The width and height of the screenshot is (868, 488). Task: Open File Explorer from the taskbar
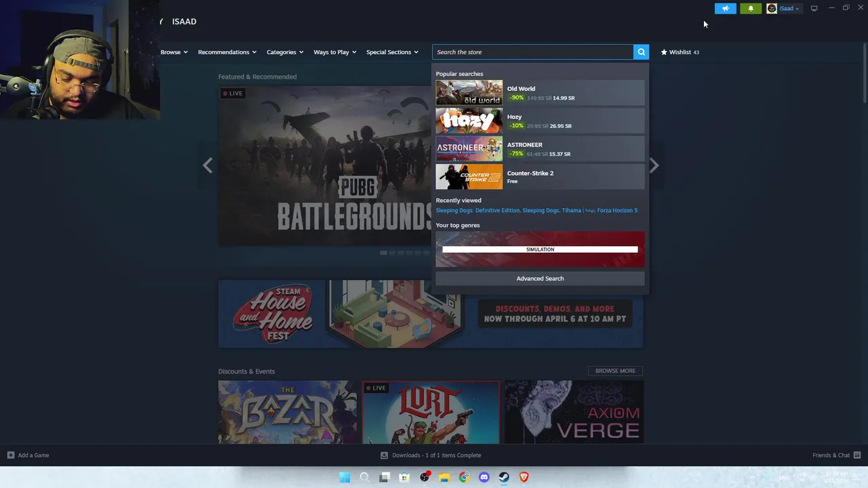444,477
